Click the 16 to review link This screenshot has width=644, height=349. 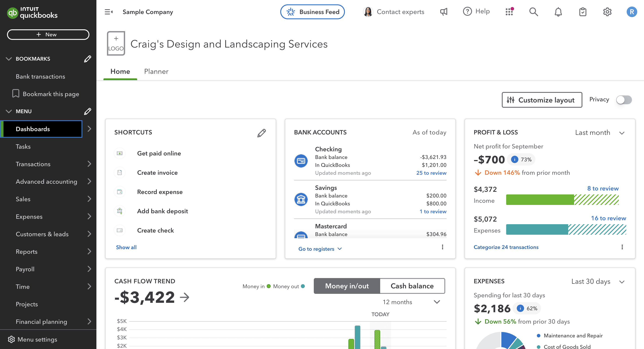tap(608, 218)
